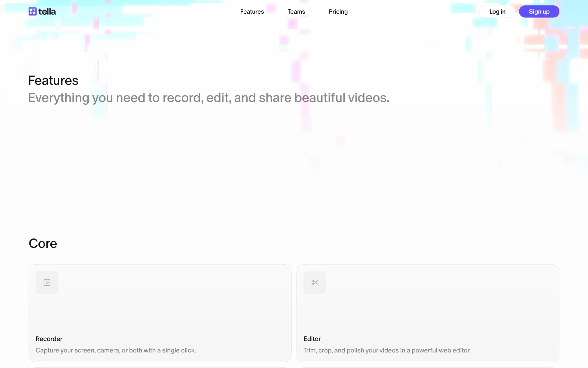588x368 pixels.
Task: Open the Editor feature title
Action: pyautogui.click(x=312, y=339)
